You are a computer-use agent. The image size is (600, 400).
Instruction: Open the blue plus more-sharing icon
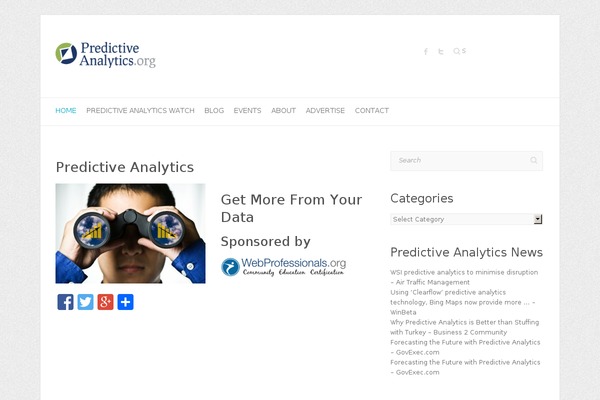coord(125,302)
